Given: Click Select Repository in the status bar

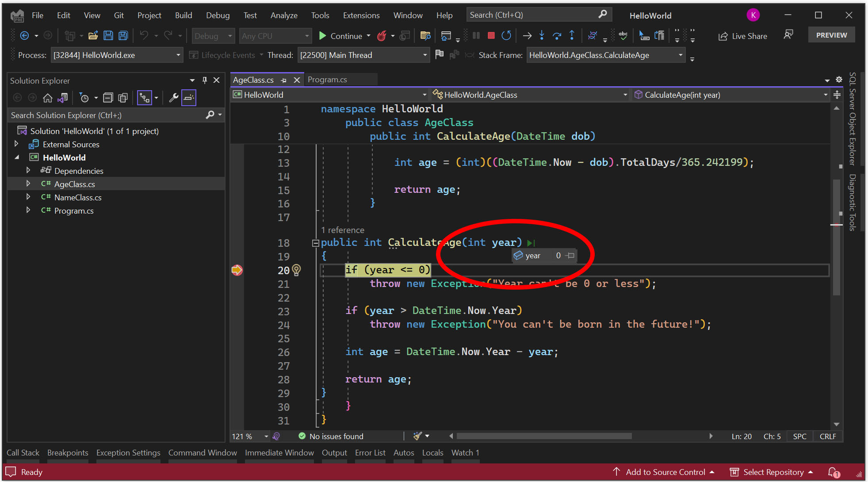Looking at the screenshot, I should (x=773, y=472).
